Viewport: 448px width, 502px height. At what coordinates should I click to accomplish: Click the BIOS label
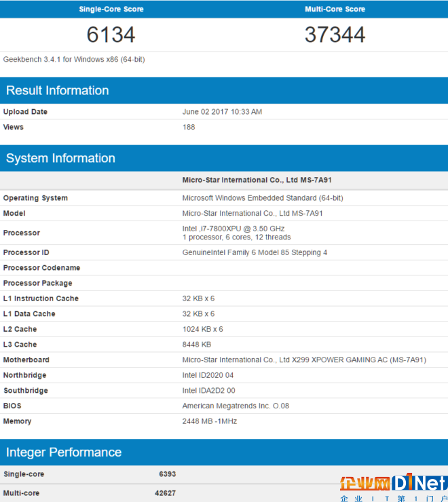tap(12, 406)
